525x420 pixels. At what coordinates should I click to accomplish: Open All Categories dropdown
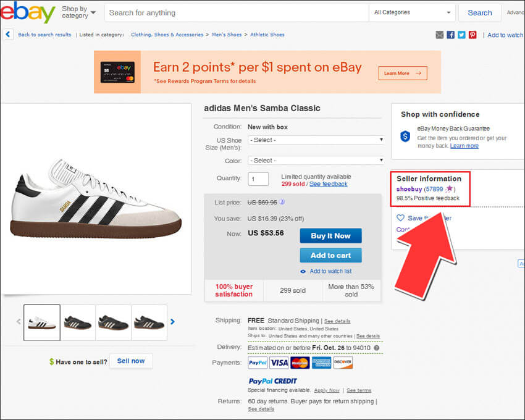click(412, 12)
